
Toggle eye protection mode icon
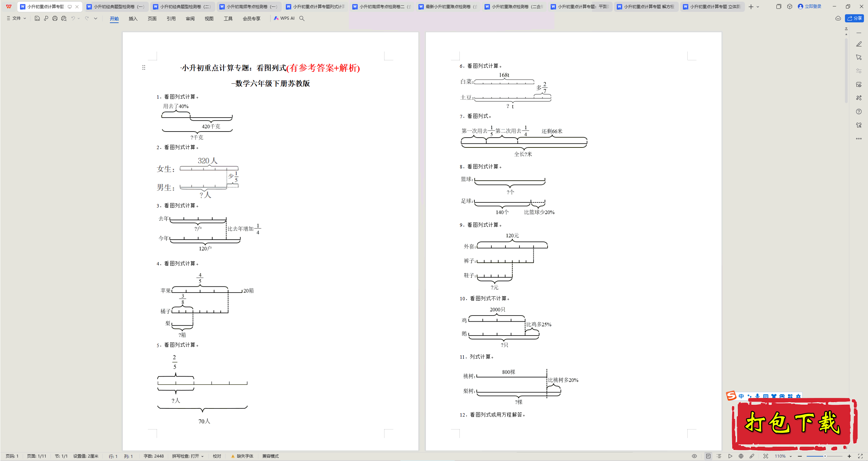click(x=694, y=456)
